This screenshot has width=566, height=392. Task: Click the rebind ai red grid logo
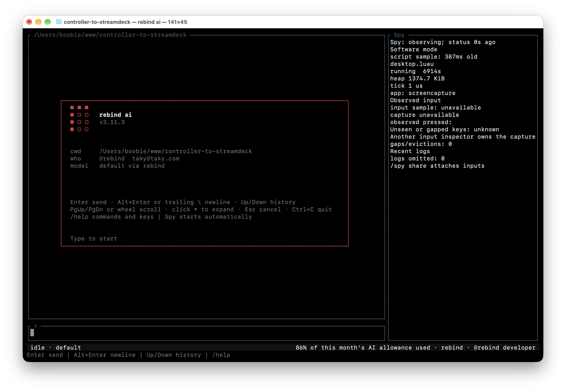coord(79,118)
